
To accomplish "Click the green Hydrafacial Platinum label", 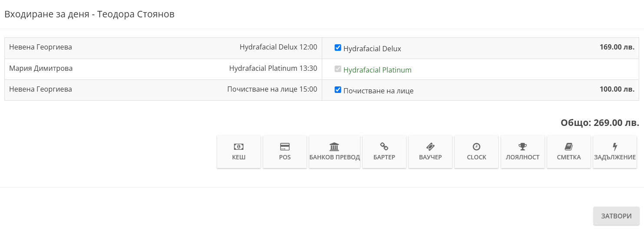I will (377, 70).
